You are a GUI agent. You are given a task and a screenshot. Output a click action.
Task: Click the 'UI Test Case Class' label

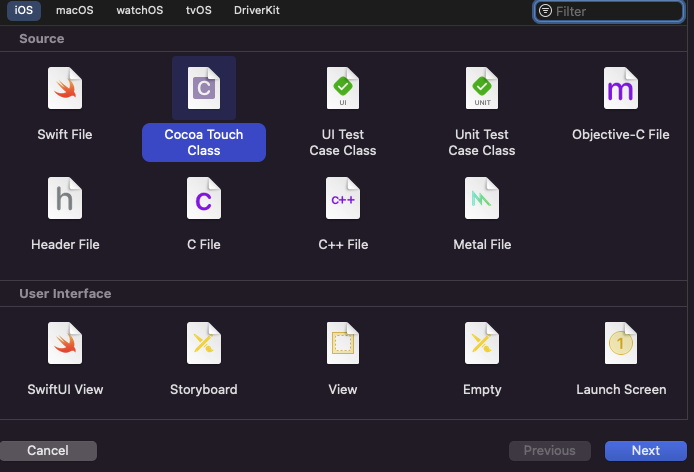343,143
